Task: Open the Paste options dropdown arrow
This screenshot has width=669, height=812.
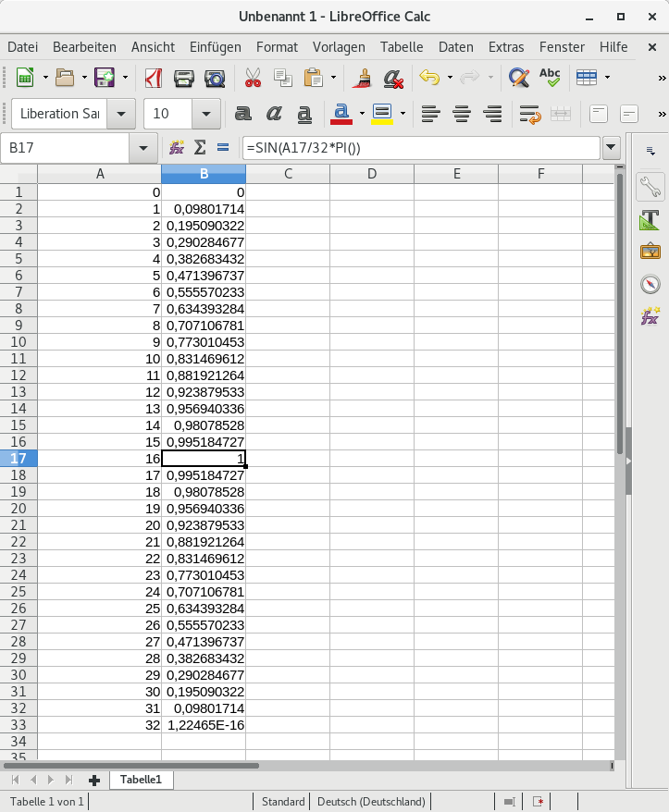Action: pos(333,78)
